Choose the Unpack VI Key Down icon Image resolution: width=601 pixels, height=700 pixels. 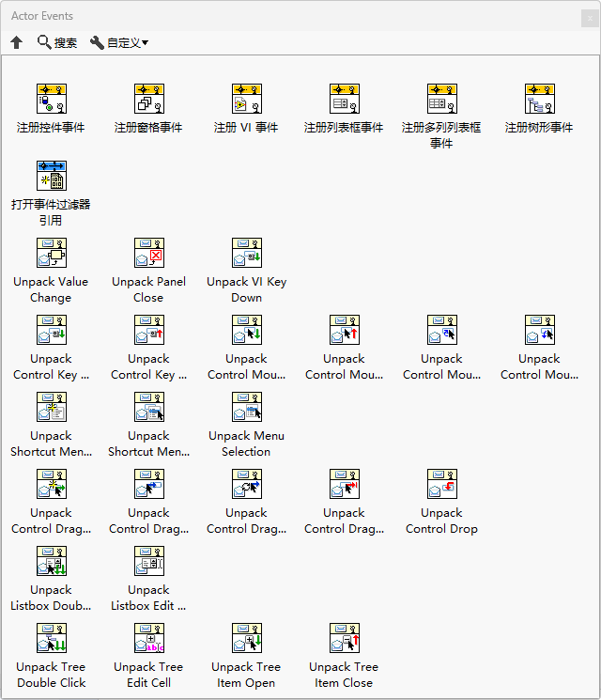pyautogui.click(x=247, y=253)
